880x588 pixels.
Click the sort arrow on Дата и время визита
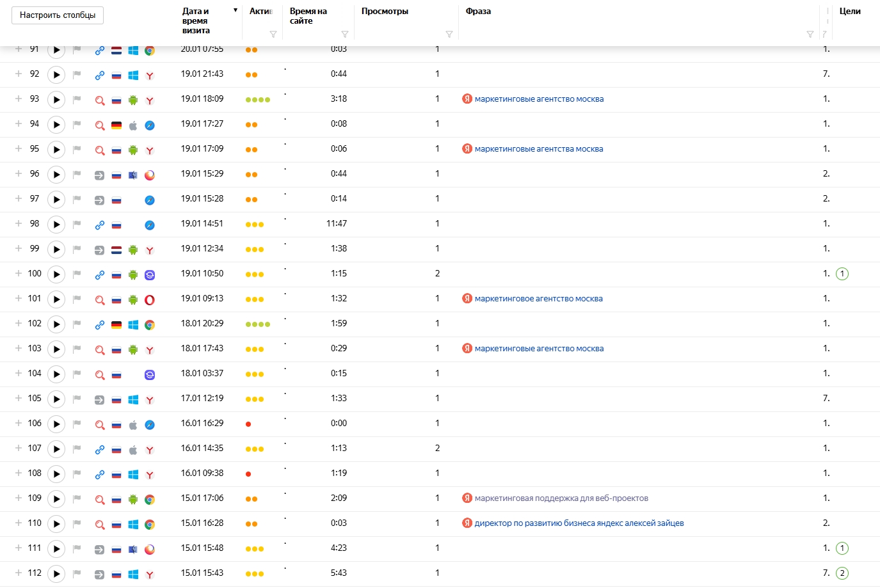(236, 10)
